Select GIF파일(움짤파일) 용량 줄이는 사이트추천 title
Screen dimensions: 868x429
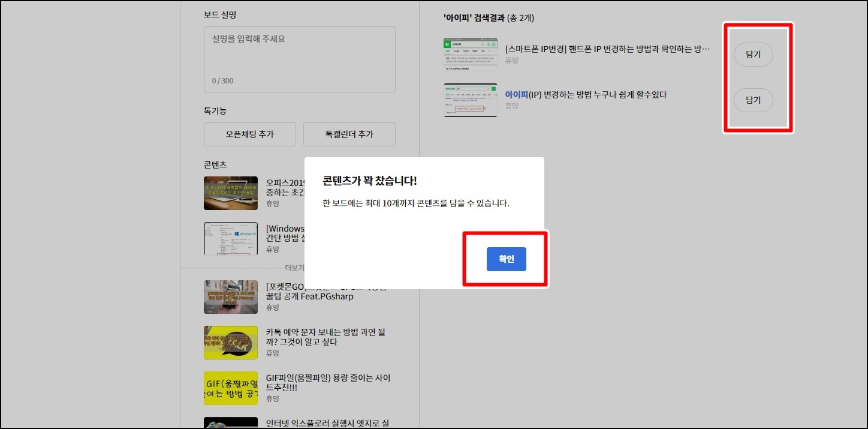pos(328,382)
